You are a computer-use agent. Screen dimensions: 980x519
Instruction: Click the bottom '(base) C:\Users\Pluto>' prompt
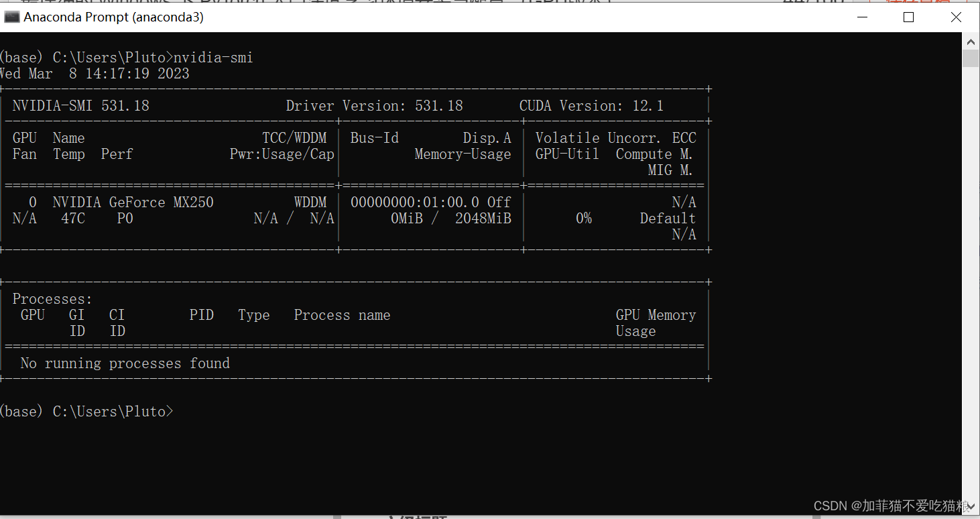point(86,412)
